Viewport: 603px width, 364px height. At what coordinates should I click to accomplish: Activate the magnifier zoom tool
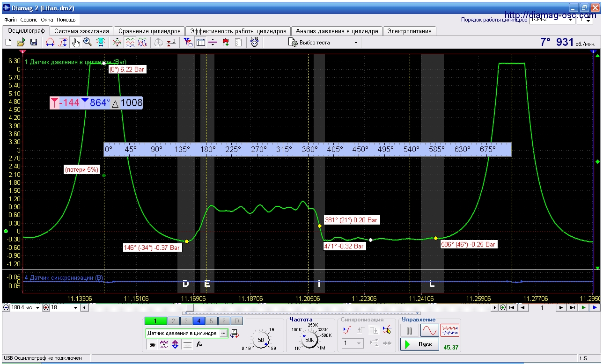pos(88,43)
